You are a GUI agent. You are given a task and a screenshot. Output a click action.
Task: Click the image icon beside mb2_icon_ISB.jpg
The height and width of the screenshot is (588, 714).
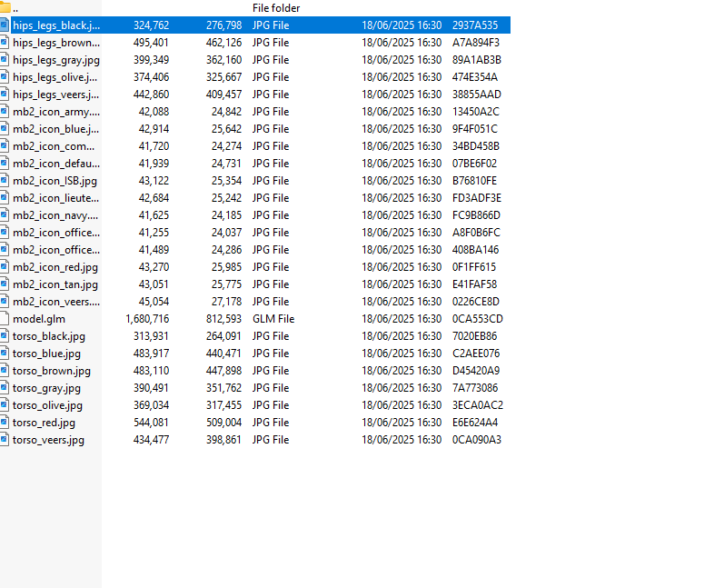click(x=5, y=181)
